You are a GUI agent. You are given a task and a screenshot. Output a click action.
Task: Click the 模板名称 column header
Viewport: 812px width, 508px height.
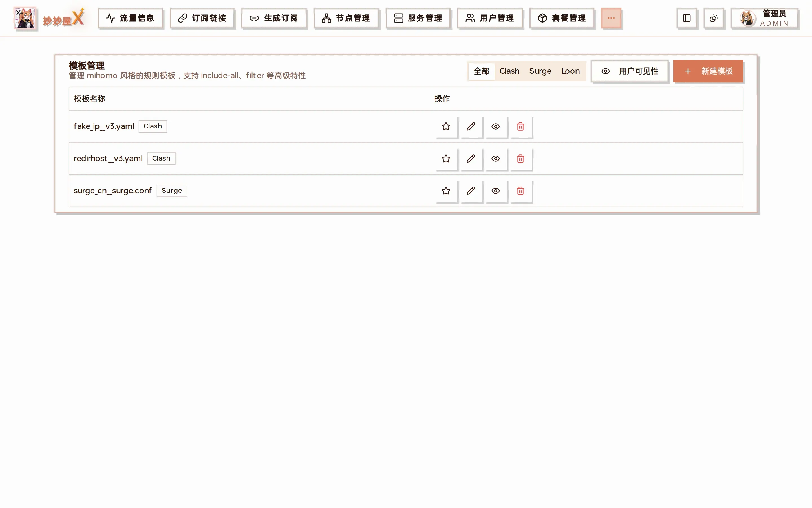coord(90,99)
